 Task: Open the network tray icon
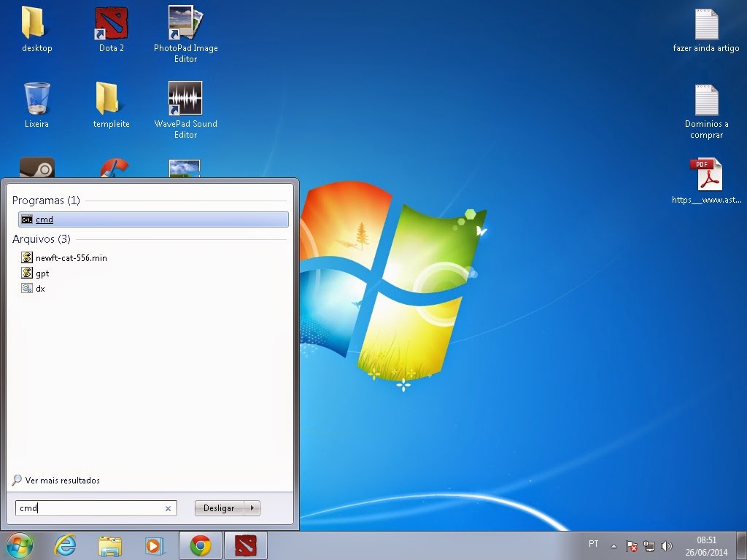[649, 546]
